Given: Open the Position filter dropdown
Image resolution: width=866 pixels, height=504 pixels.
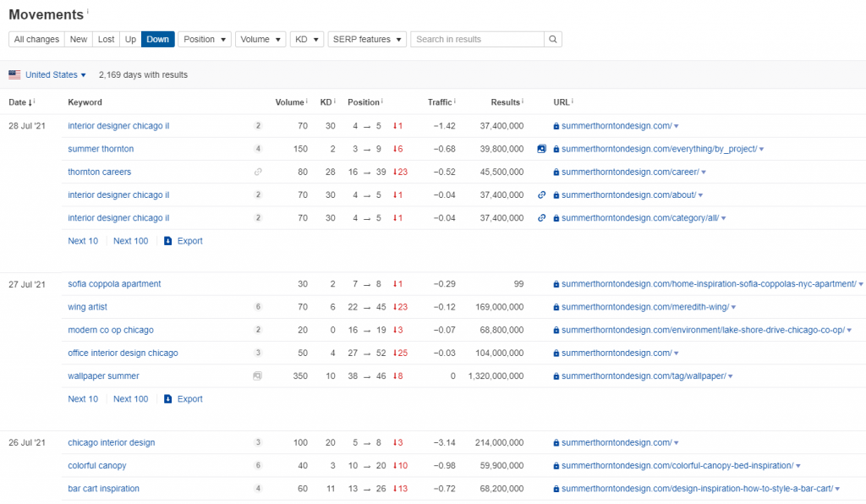Looking at the screenshot, I should pyautogui.click(x=205, y=39).
